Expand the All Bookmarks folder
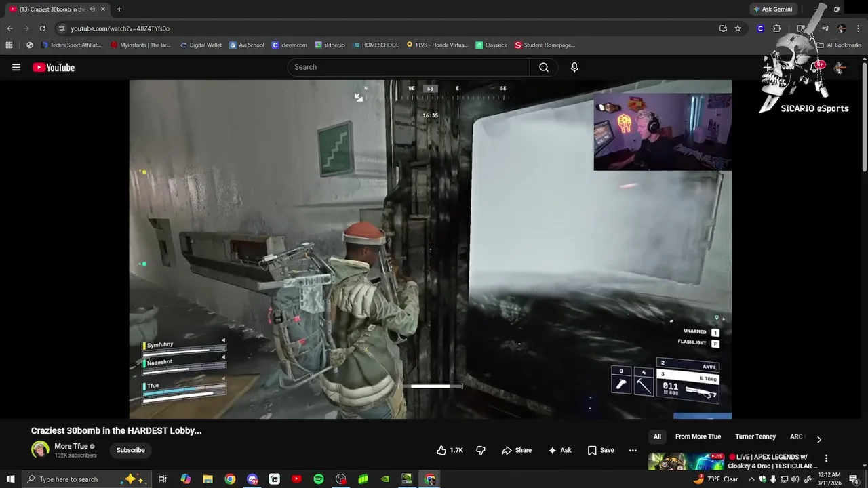 [x=839, y=45]
